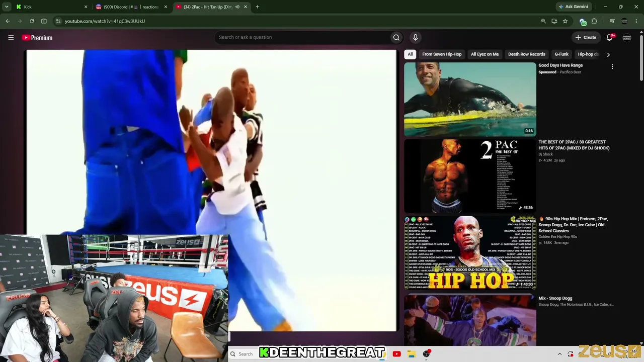The width and height of the screenshot is (644, 362).
Task: Visit Golden Era Hip Hop 90s channel
Action: (557, 237)
